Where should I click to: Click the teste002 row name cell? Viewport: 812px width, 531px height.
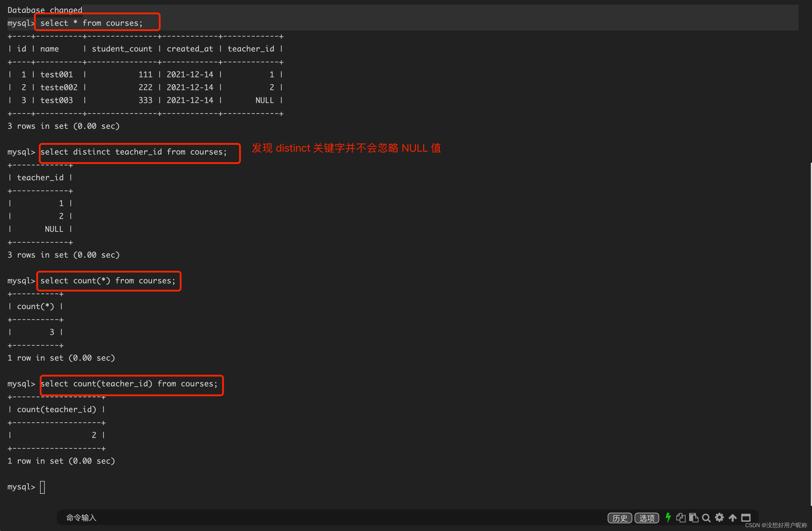pos(59,88)
